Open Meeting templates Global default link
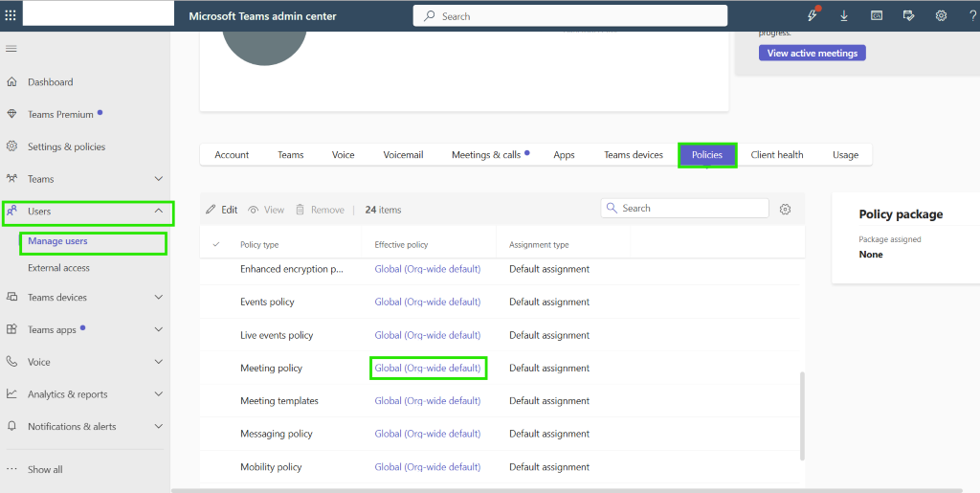The height and width of the screenshot is (493, 980). [x=428, y=400]
